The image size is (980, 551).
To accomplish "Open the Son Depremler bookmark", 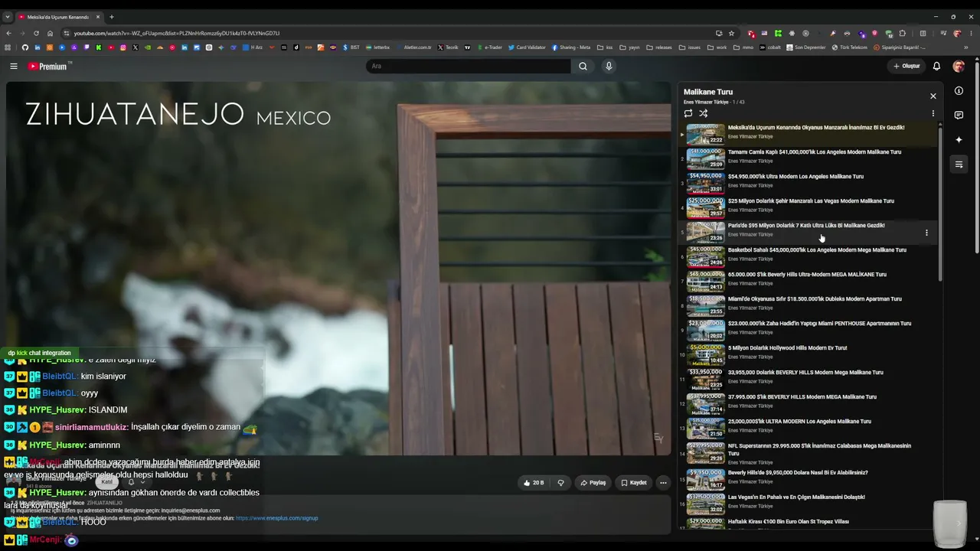I will point(806,47).
